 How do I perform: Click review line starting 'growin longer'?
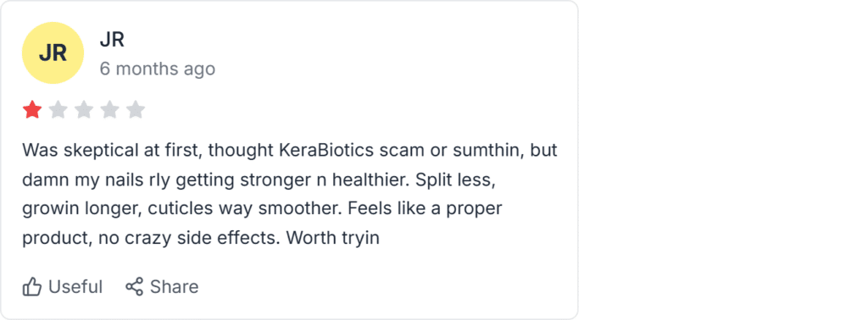262,209
